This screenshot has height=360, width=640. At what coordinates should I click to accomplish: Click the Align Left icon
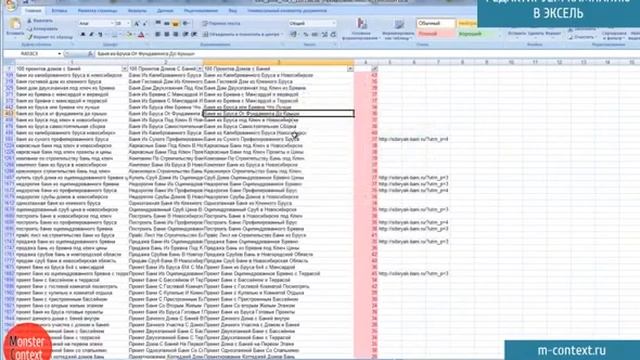click(158, 34)
